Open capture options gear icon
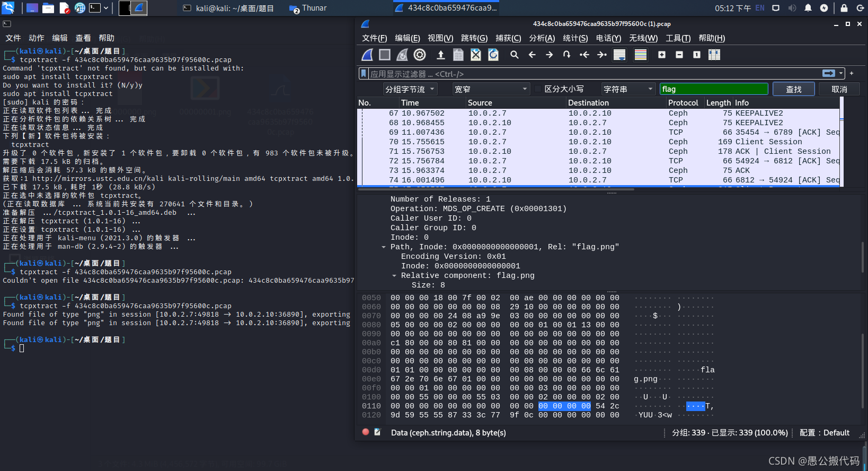 pos(420,55)
